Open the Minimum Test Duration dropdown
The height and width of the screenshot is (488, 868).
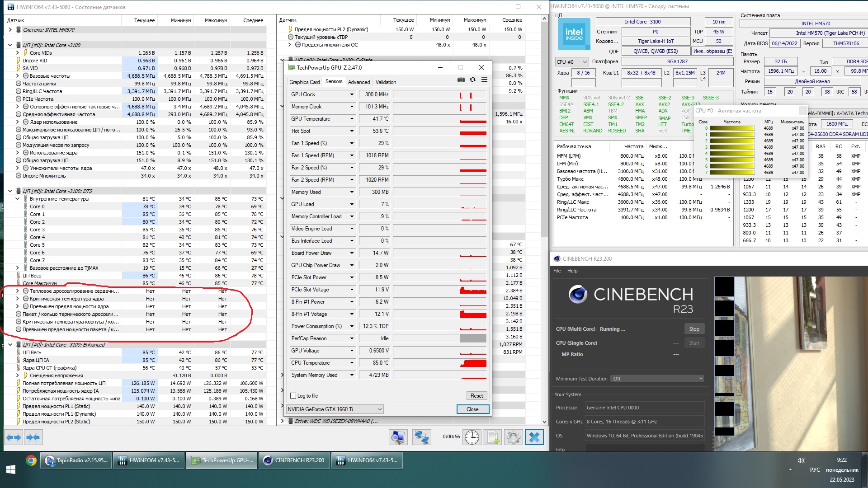[x=658, y=379]
